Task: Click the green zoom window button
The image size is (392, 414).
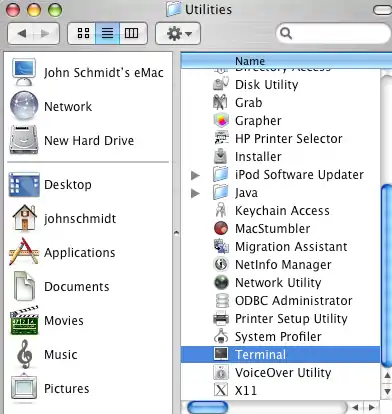Action: [x=55, y=10]
